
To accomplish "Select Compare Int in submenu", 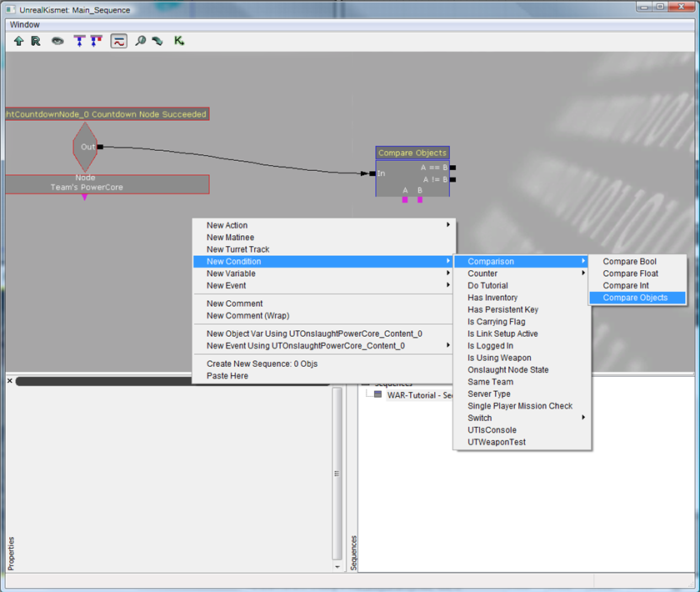I will click(x=637, y=285).
